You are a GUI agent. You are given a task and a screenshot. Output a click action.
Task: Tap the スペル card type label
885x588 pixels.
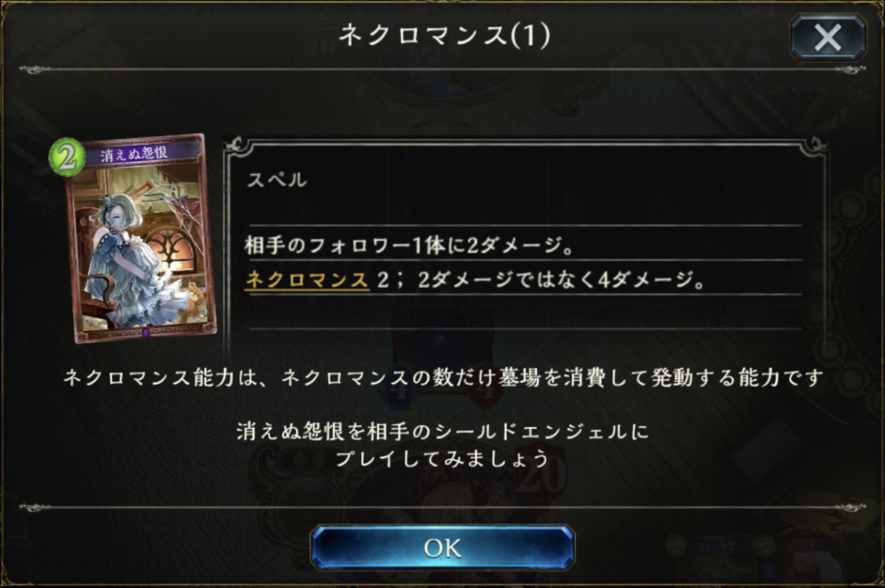[276, 179]
